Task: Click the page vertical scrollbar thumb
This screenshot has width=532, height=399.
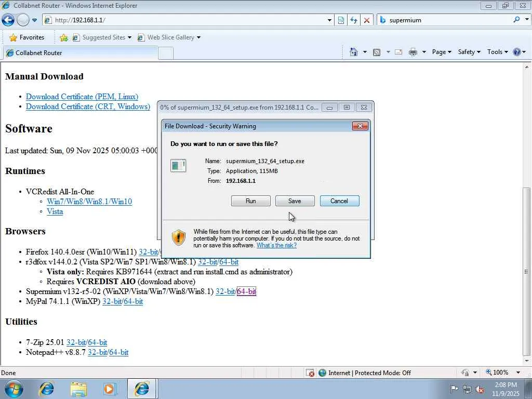Action: point(526,271)
